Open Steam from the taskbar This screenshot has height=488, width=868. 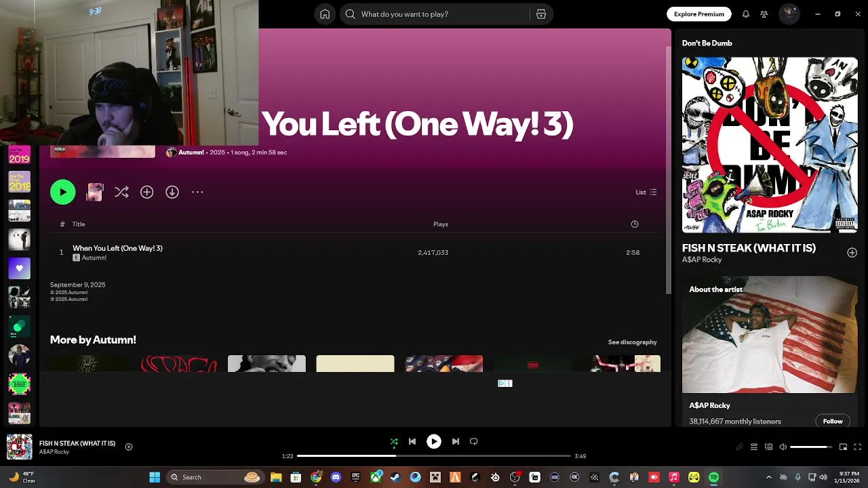pyautogui.click(x=395, y=477)
